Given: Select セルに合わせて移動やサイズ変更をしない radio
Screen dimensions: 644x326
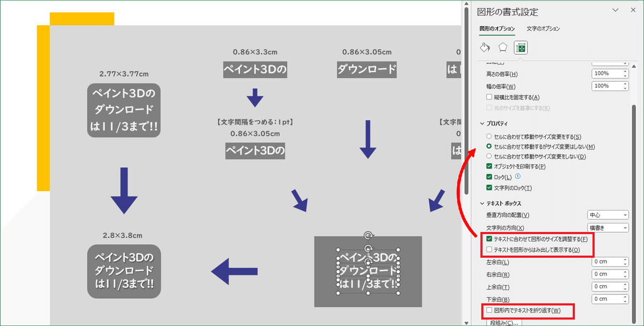Looking at the screenshot, I should tap(489, 156).
